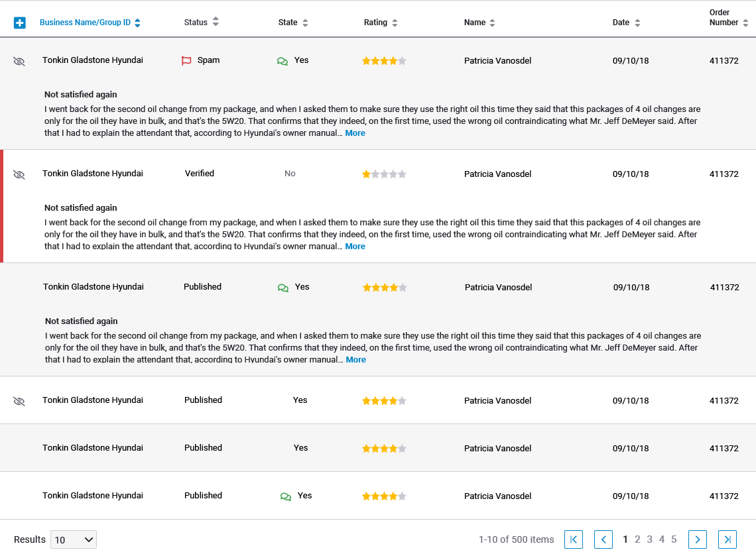Toggle hidden-eye icon on fourth review row
Screen dimensions: 756x560
[19, 401]
